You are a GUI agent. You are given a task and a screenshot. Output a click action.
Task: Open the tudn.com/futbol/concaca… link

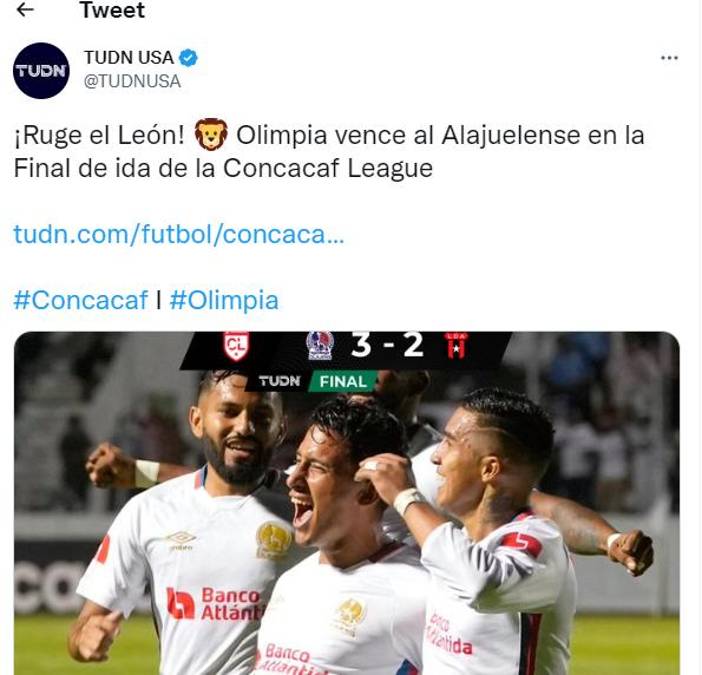coord(179,234)
